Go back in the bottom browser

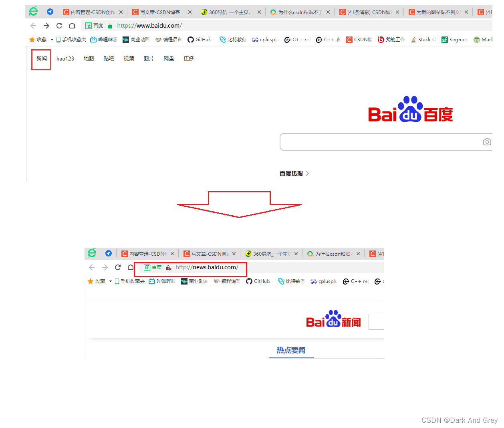coord(92,267)
